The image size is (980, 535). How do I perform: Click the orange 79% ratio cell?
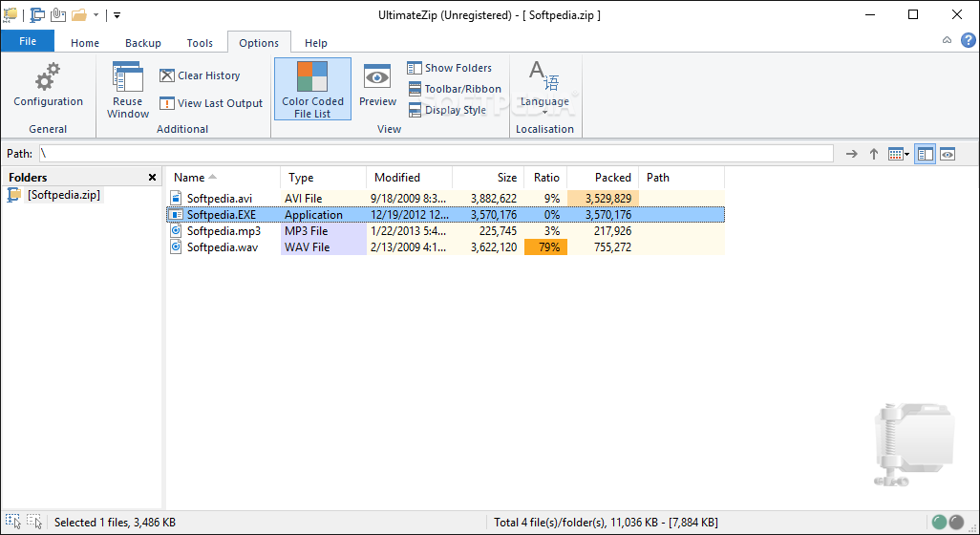coord(545,247)
